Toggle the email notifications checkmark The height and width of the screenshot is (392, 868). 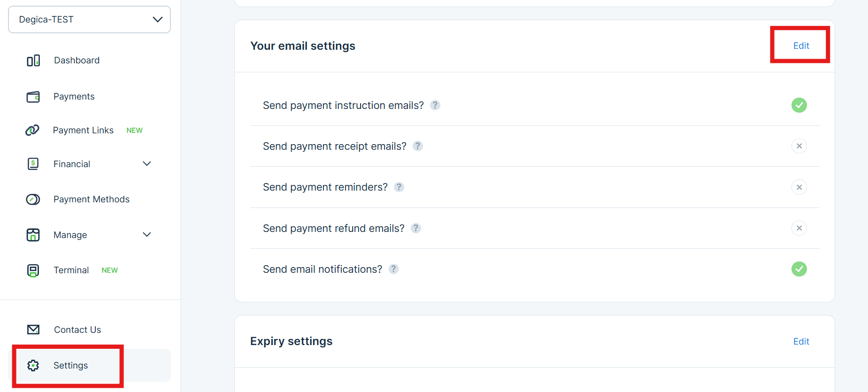pos(799,269)
